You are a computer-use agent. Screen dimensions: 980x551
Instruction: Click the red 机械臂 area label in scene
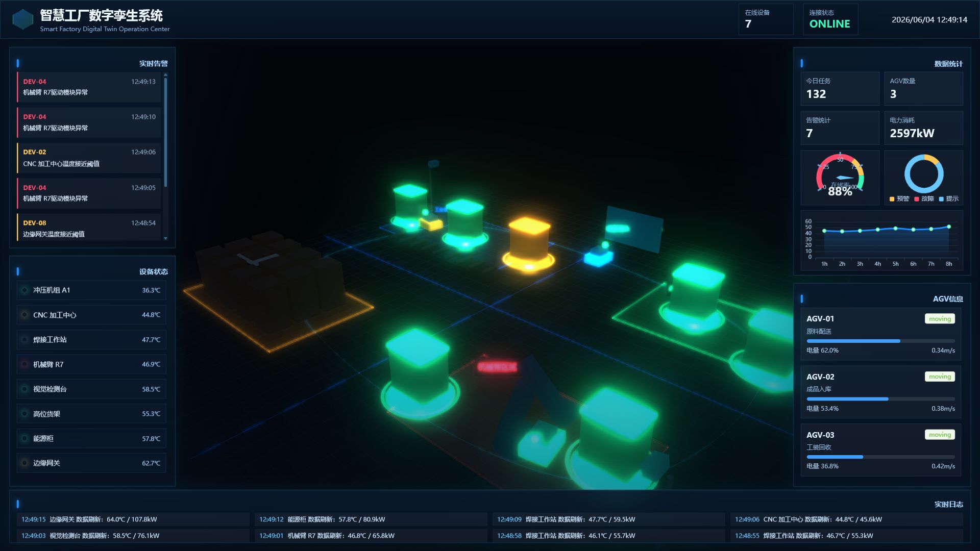click(x=497, y=366)
